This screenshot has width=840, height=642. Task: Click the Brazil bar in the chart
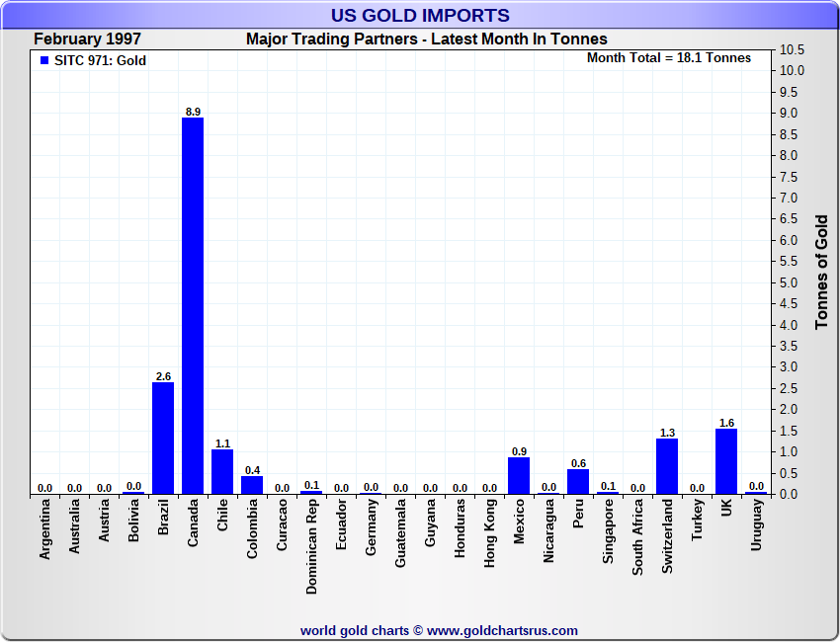coord(163,439)
